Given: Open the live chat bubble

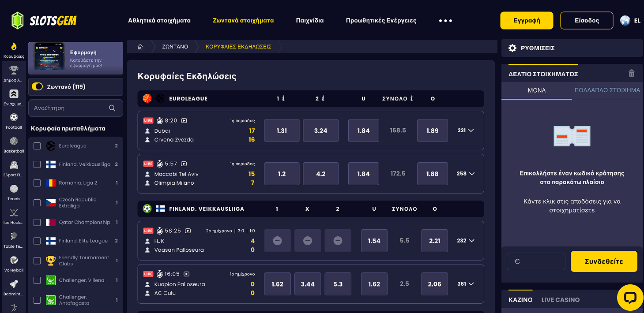Looking at the screenshot, I should pos(630,298).
